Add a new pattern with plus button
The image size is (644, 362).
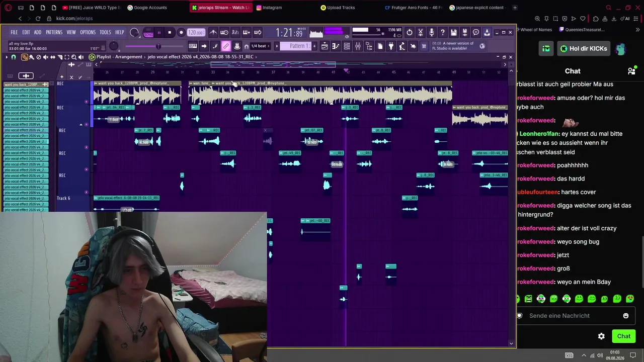[314, 46]
